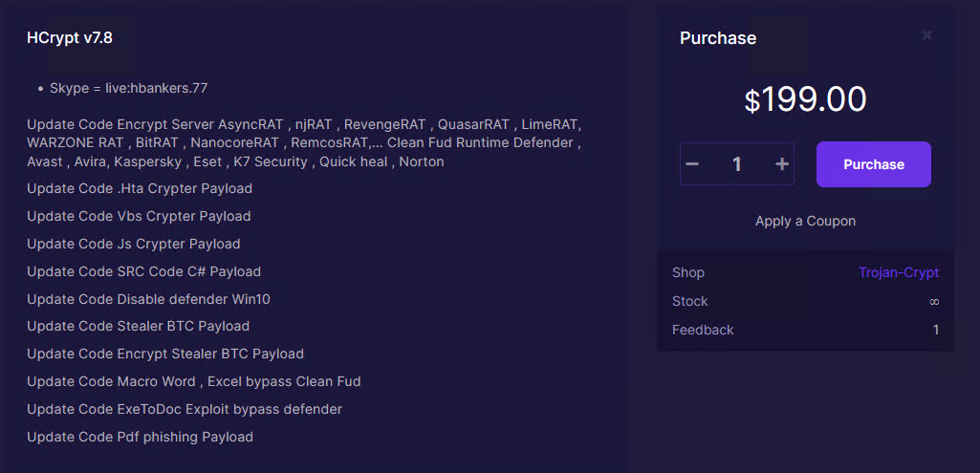This screenshot has width=980, height=473.
Task: Click the Shop label
Action: 688,272
